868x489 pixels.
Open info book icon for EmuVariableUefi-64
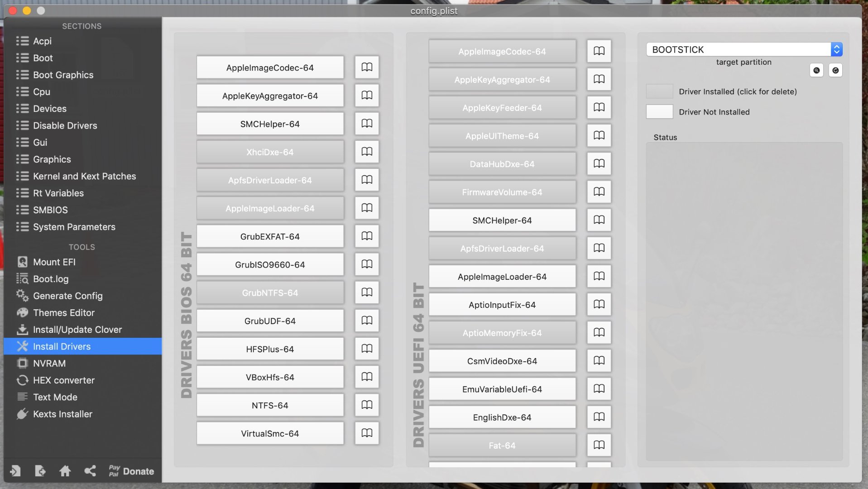599,389
